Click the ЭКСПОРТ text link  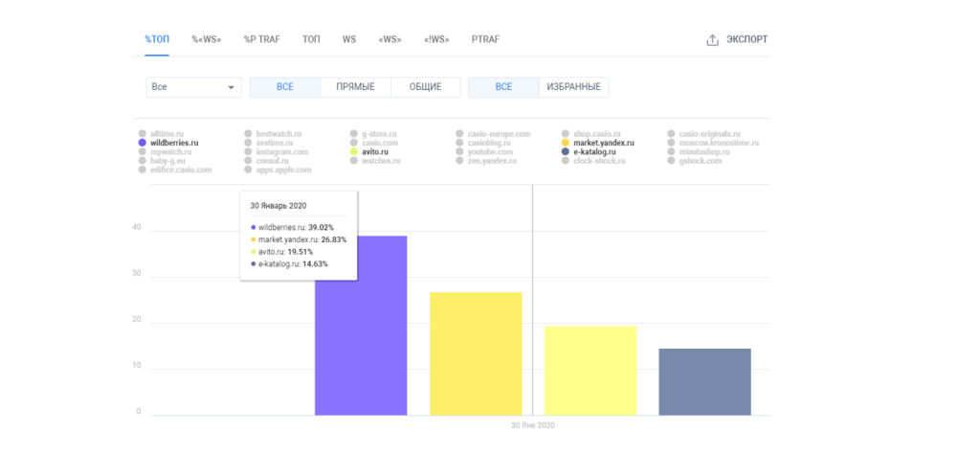(x=746, y=40)
